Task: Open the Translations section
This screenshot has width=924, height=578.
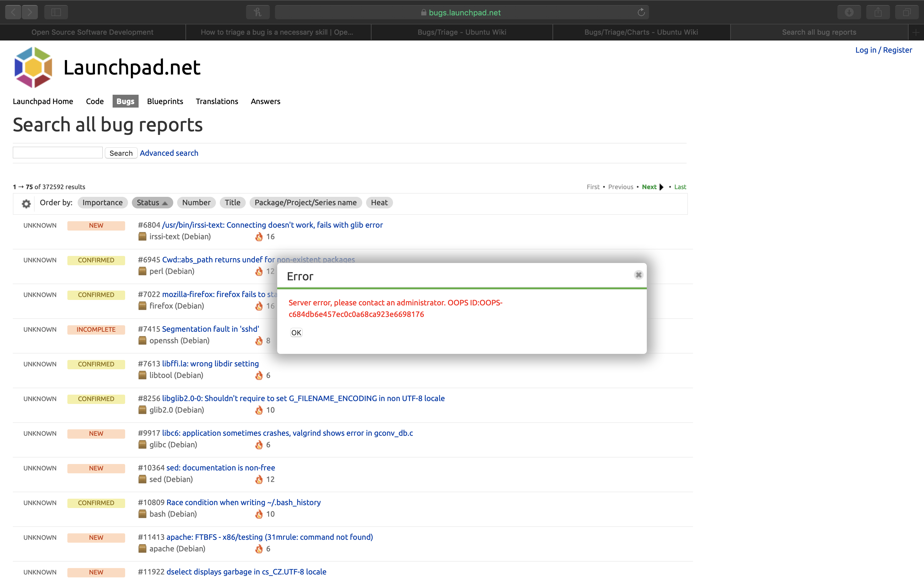Action: pyautogui.click(x=217, y=101)
